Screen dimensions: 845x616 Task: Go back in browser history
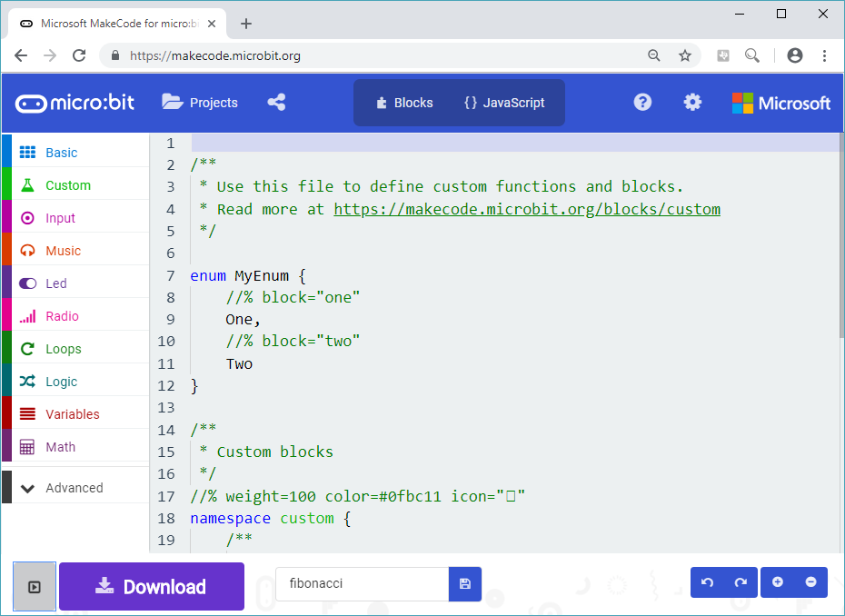pos(21,55)
